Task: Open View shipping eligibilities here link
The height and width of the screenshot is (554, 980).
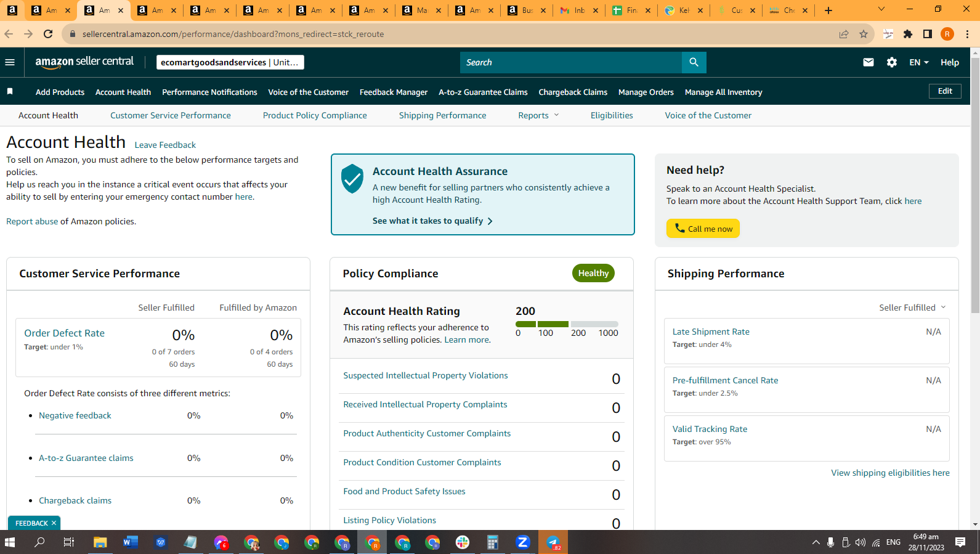Action: (890, 473)
